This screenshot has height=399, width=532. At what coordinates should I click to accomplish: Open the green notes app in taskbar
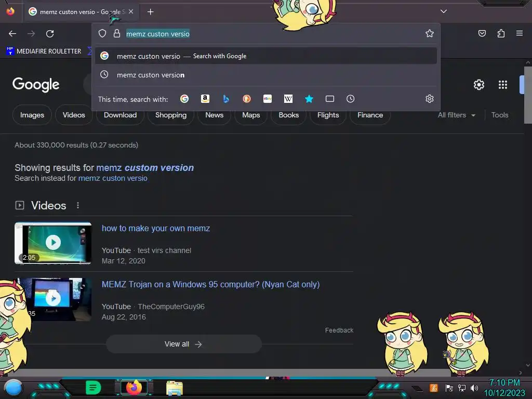click(93, 388)
